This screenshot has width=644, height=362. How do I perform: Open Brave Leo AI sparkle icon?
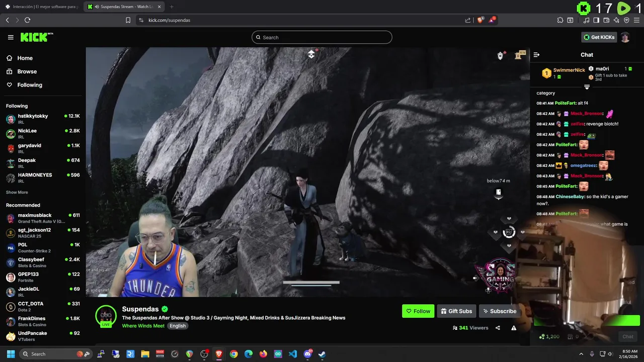pos(616,20)
